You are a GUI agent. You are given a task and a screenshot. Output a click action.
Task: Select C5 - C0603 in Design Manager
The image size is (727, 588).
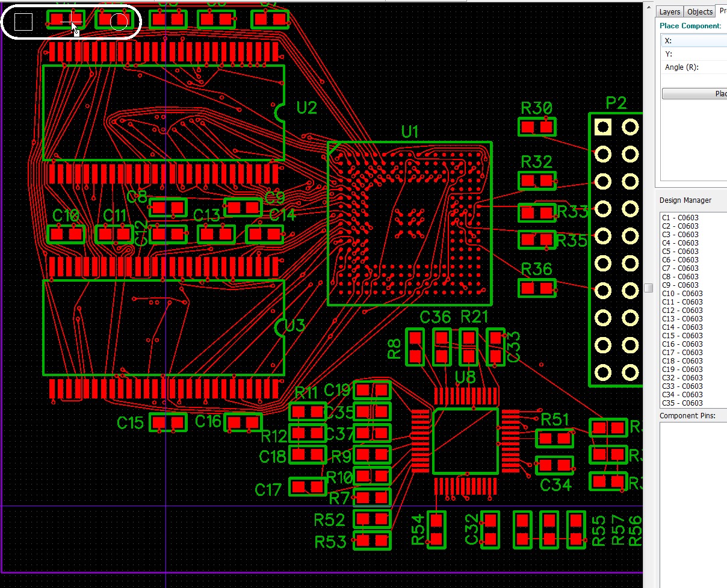click(x=680, y=251)
